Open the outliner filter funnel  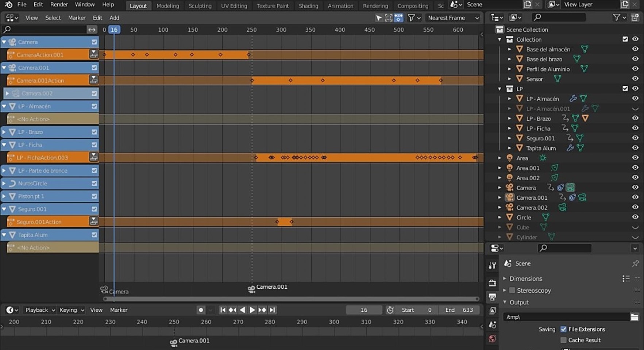point(619,17)
